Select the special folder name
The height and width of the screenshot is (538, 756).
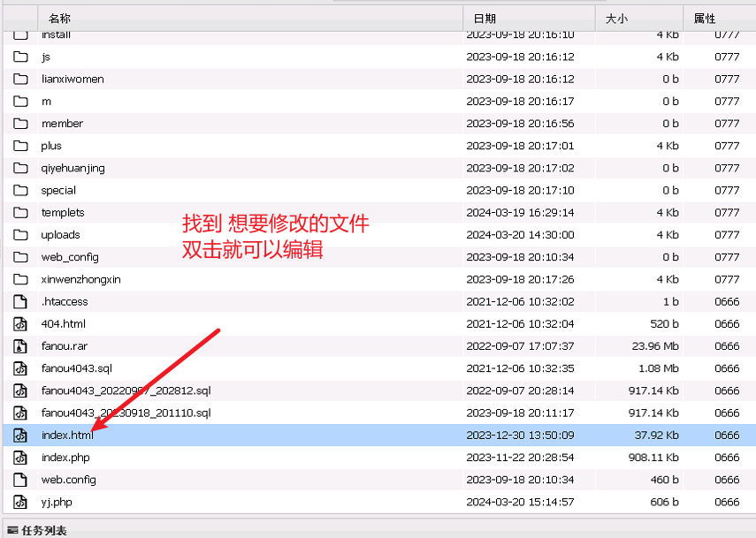point(58,190)
